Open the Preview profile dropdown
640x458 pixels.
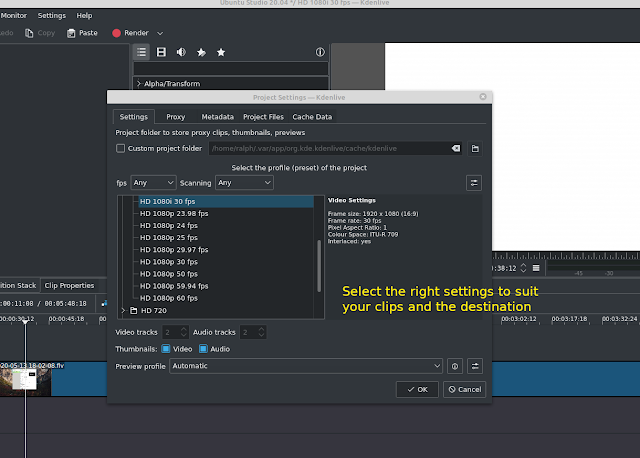pyautogui.click(x=306, y=366)
